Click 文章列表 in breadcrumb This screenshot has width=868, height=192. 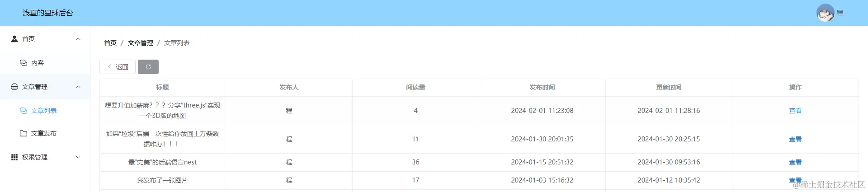click(x=177, y=43)
